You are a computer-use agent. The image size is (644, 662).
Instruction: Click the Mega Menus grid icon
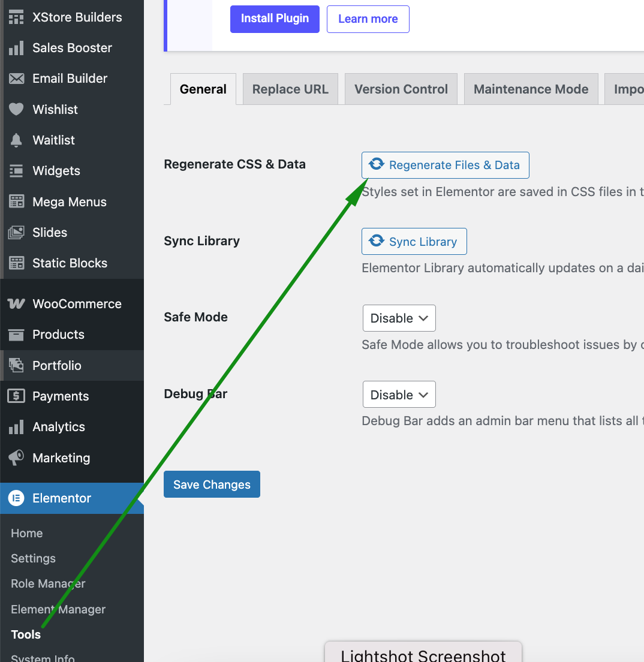[x=16, y=202]
